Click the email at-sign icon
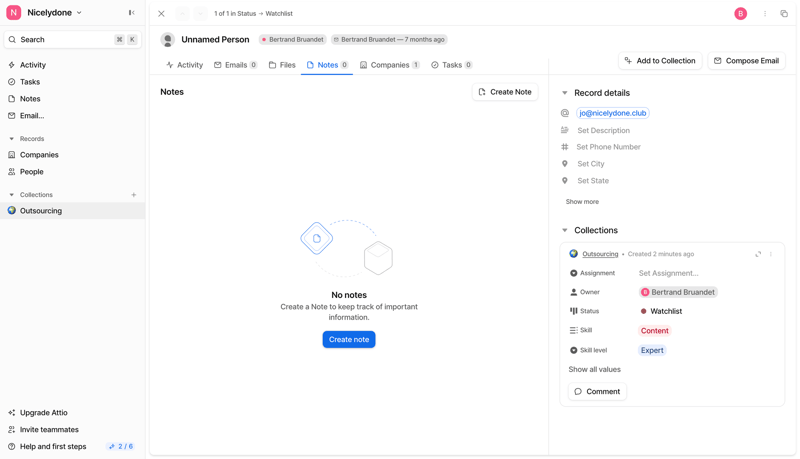Viewport: 800px width, 459px height. coord(565,113)
